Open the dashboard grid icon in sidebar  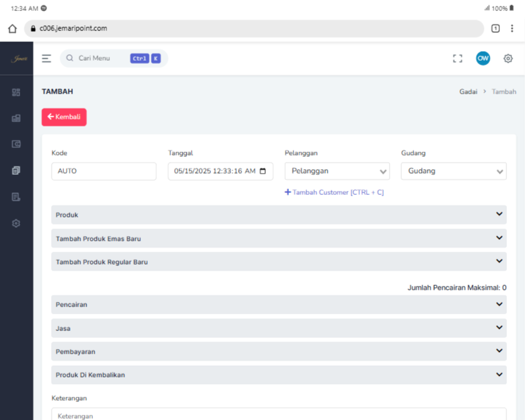(x=16, y=92)
